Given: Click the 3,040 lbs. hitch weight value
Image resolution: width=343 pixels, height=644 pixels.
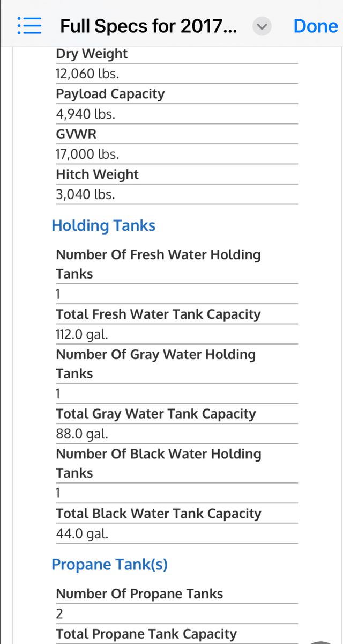Looking at the screenshot, I should (86, 194).
